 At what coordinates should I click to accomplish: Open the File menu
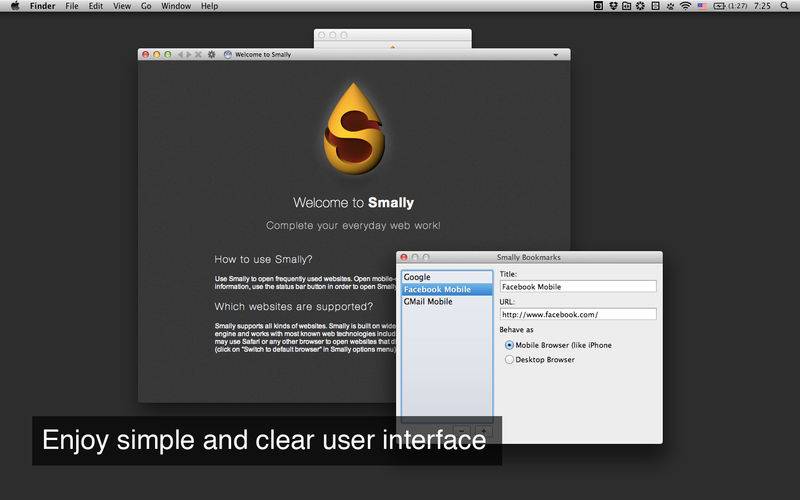point(71,6)
